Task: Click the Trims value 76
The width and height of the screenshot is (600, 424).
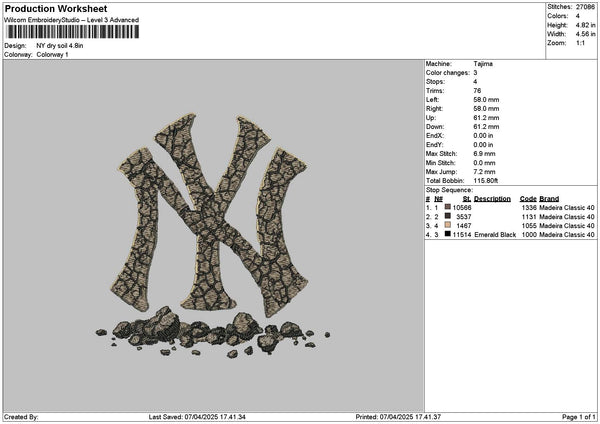Action: click(x=477, y=91)
